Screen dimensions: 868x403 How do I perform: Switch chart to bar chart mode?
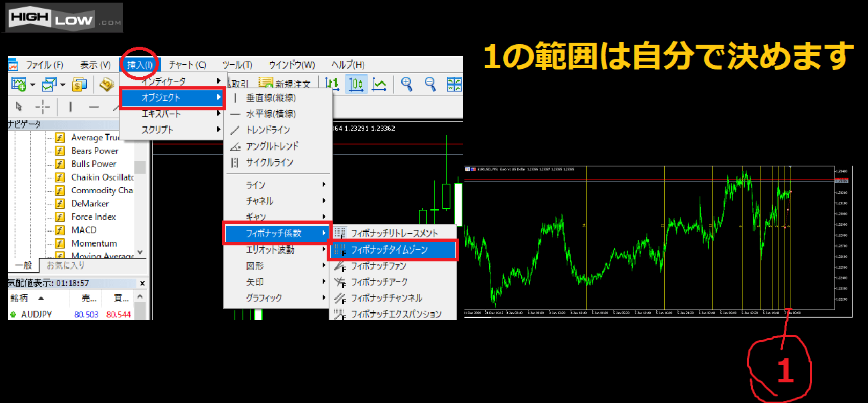[333, 84]
